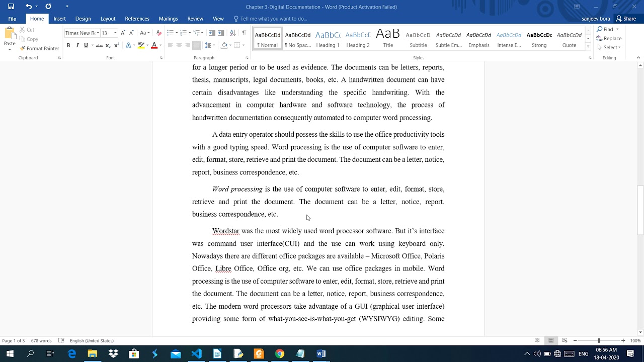Screen dimensions: 644x362
Task: Sort the selection with the A-Z sort icon
Action: coord(232,33)
